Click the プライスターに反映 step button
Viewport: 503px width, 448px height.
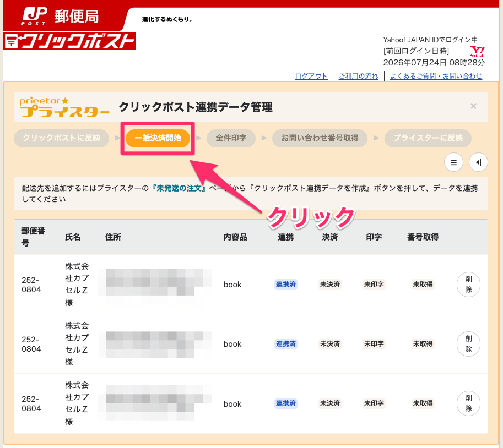pyautogui.click(x=428, y=138)
